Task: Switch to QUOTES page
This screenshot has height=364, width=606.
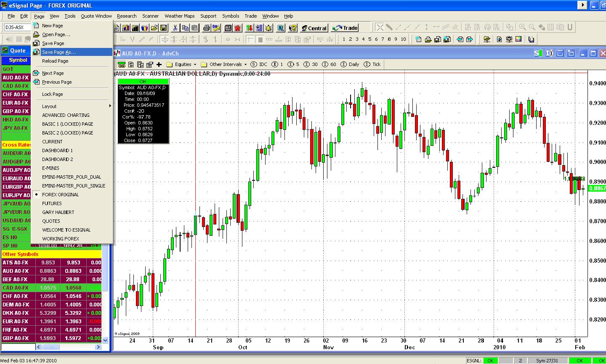Action: 72,221
